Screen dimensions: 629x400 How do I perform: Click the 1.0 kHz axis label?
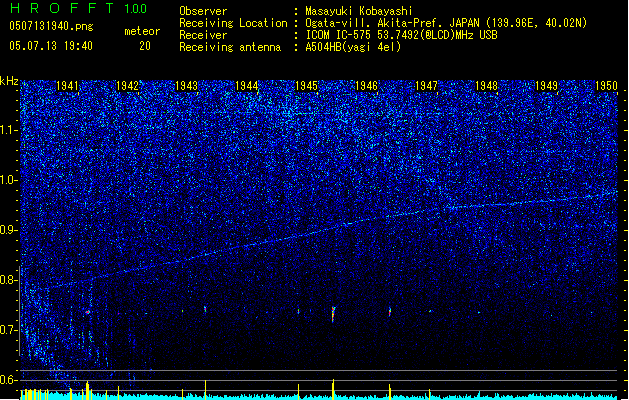[x=9, y=180]
